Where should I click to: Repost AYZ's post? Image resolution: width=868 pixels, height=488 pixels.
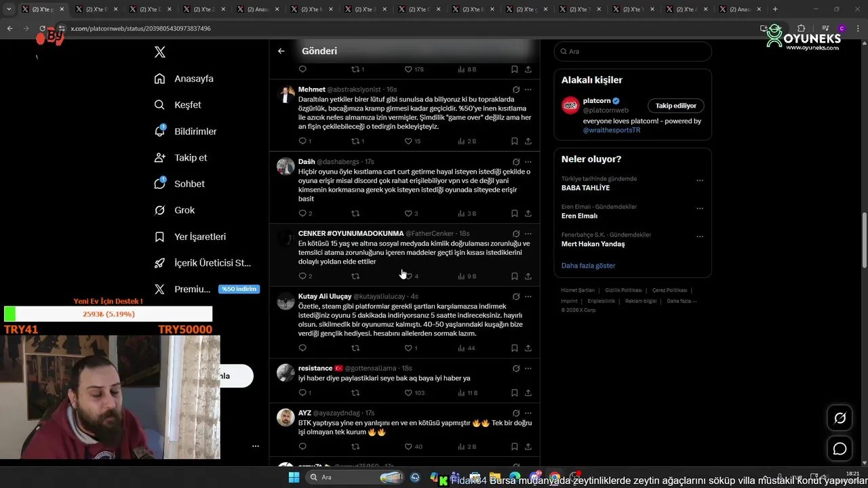[355, 447]
